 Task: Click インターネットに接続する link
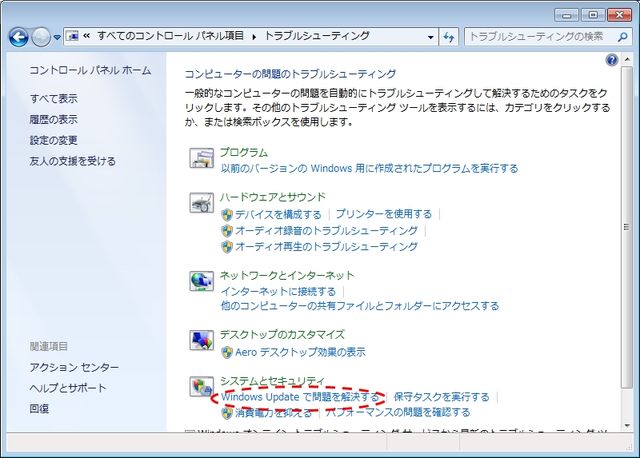point(278,291)
